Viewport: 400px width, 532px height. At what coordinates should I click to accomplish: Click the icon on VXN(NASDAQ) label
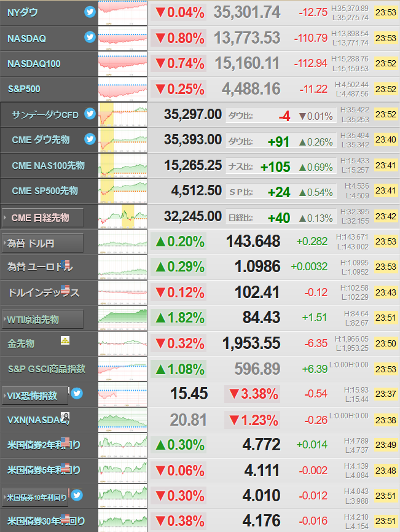(65, 417)
